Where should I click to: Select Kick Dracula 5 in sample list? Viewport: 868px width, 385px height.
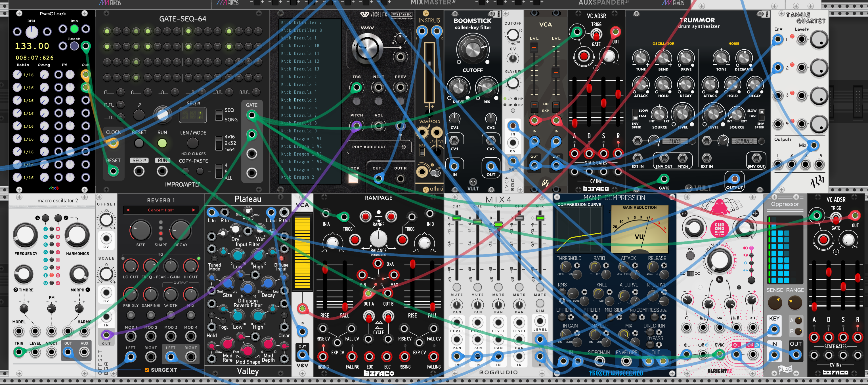299,100
